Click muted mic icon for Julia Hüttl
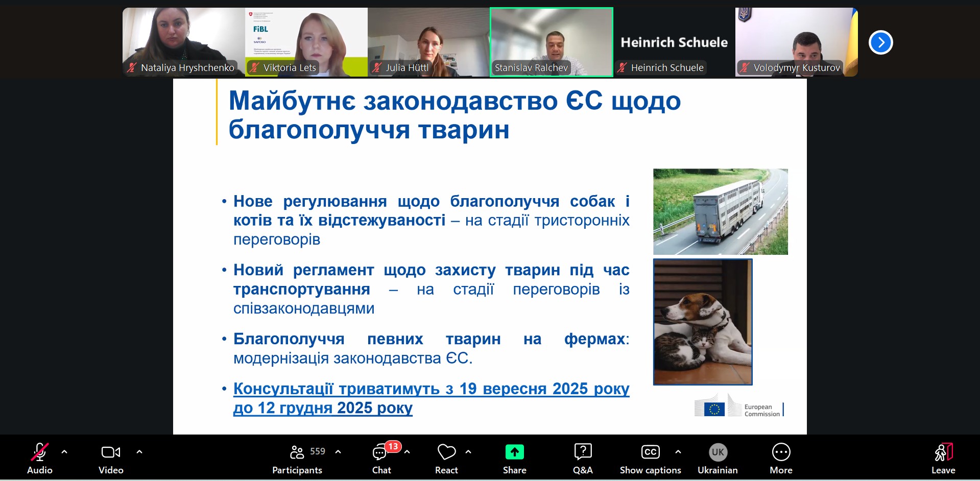The image size is (980, 481). coord(377,67)
